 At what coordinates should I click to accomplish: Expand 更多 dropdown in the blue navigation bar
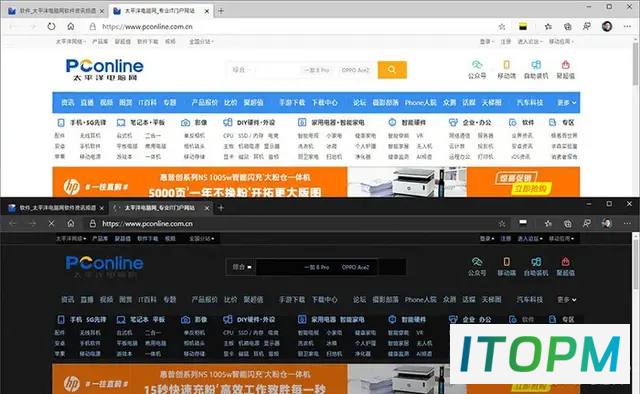point(567,102)
